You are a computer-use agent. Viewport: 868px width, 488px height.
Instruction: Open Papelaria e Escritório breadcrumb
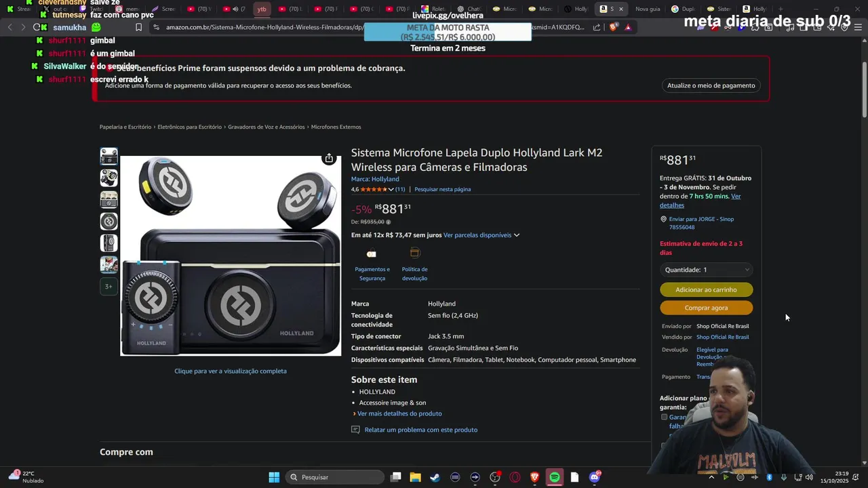point(125,127)
